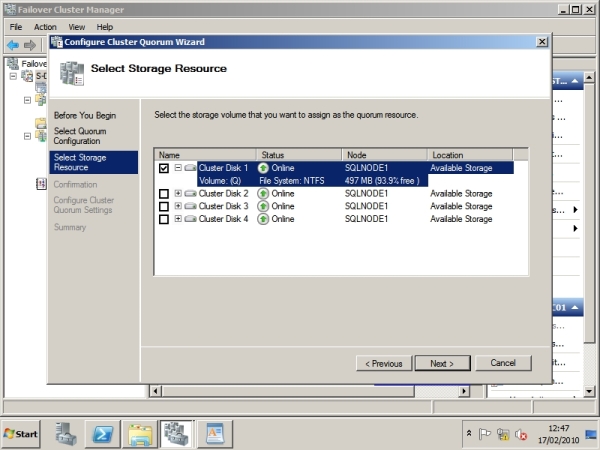Cancel the quorum wizard
600x450 pixels.
(x=503, y=363)
